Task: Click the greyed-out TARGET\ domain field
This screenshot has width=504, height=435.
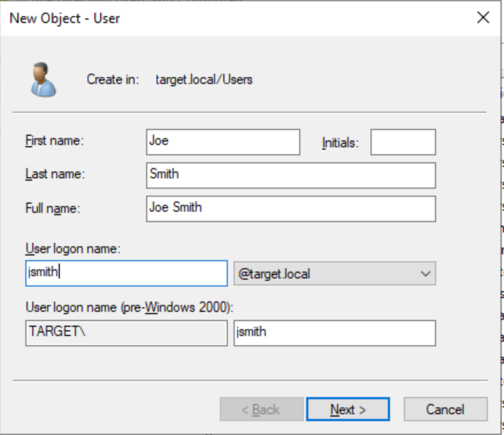Action: click(127, 333)
